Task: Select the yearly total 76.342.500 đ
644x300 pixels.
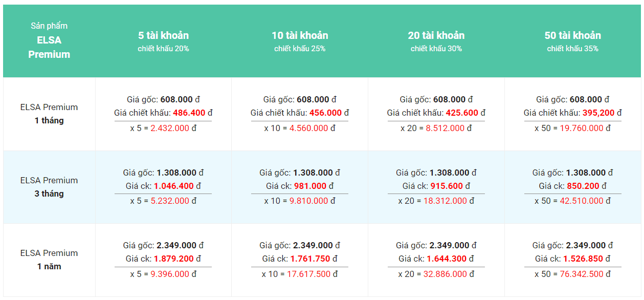Action: (586, 274)
